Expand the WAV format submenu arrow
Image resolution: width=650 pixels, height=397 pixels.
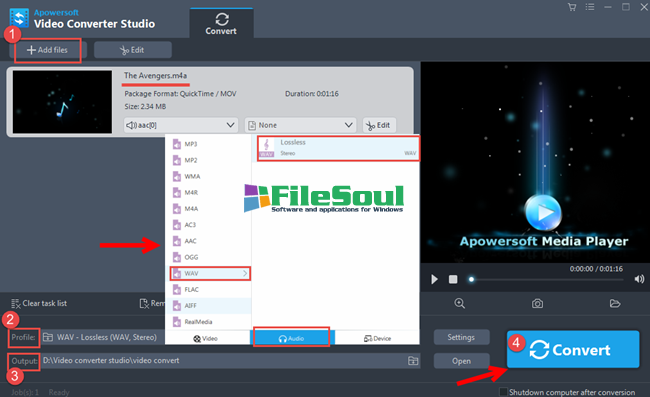pos(245,274)
